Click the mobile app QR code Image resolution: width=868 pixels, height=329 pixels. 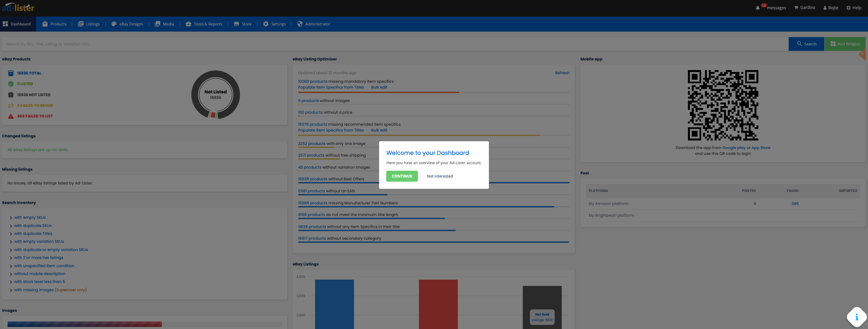pos(723,105)
